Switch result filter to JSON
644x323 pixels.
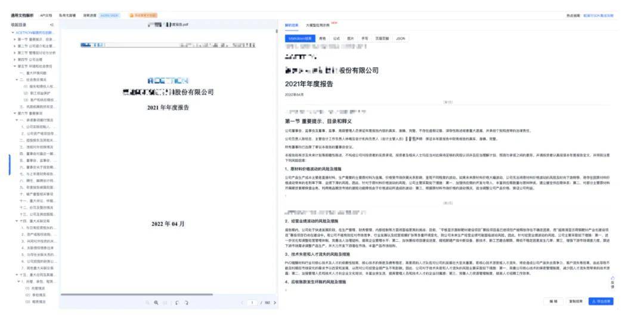[x=401, y=38]
